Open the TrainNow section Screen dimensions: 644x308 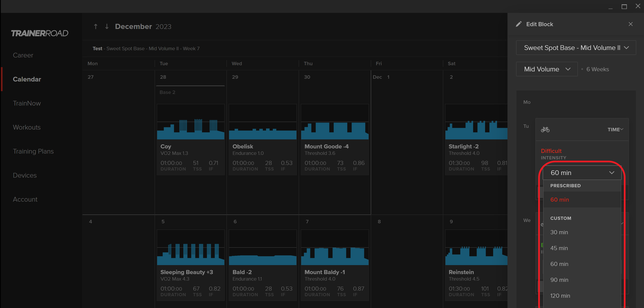pyautogui.click(x=27, y=103)
